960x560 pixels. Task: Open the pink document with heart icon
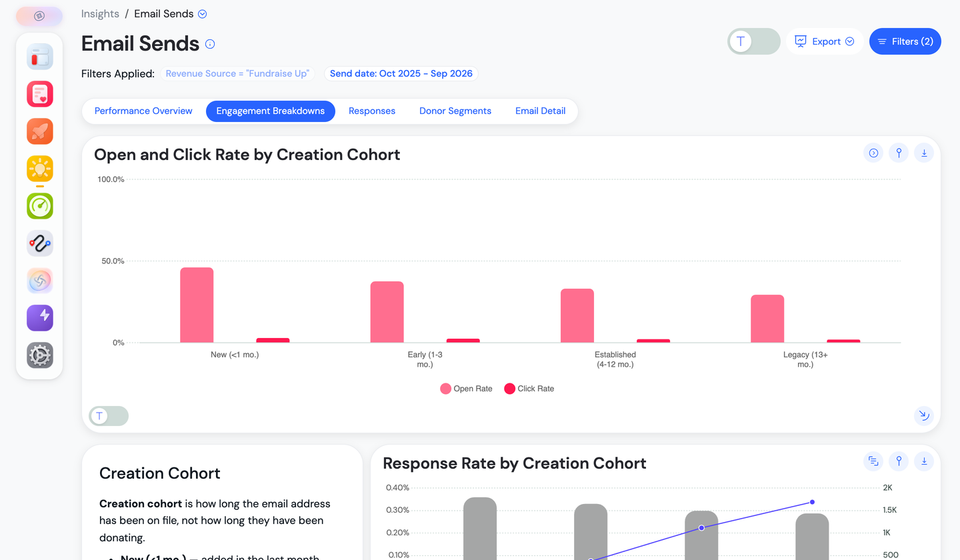click(x=40, y=94)
